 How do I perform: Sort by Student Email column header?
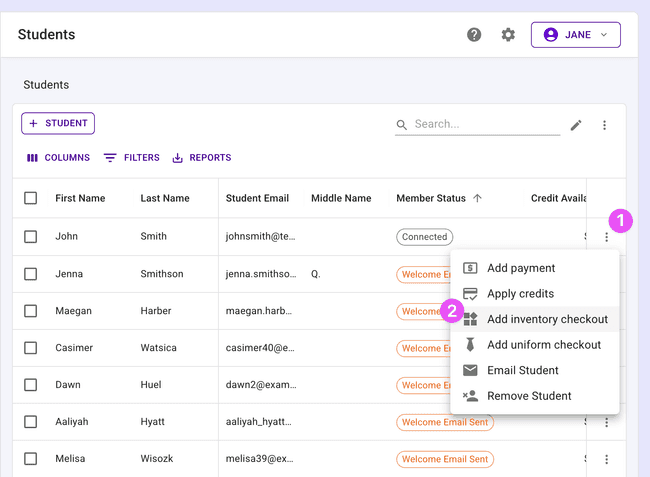257,198
